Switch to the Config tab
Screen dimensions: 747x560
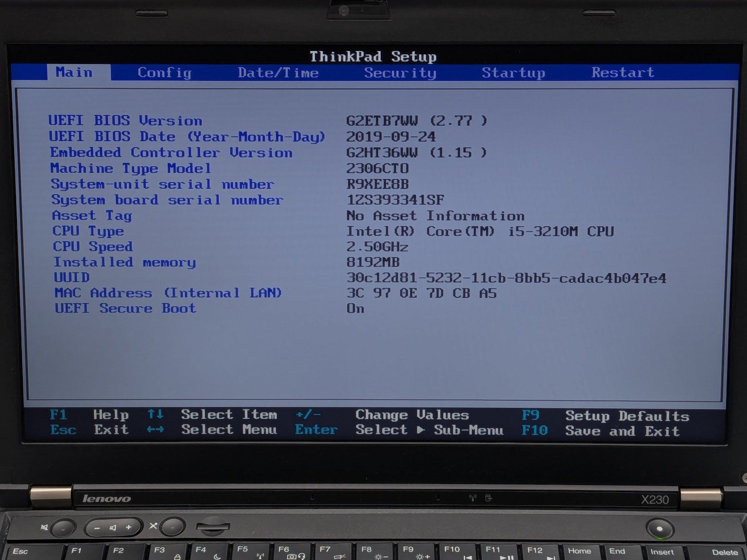(165, 73)
